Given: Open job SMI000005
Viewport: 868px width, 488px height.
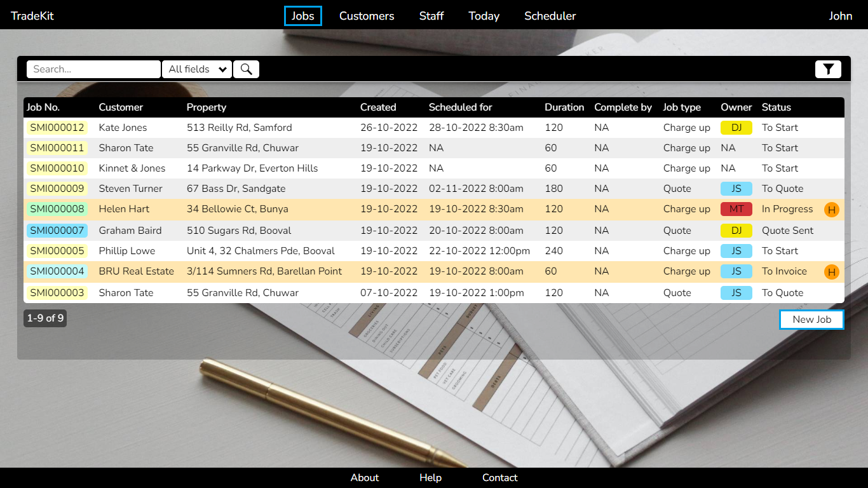Looking at the screenshot, I should pos(57,251).
